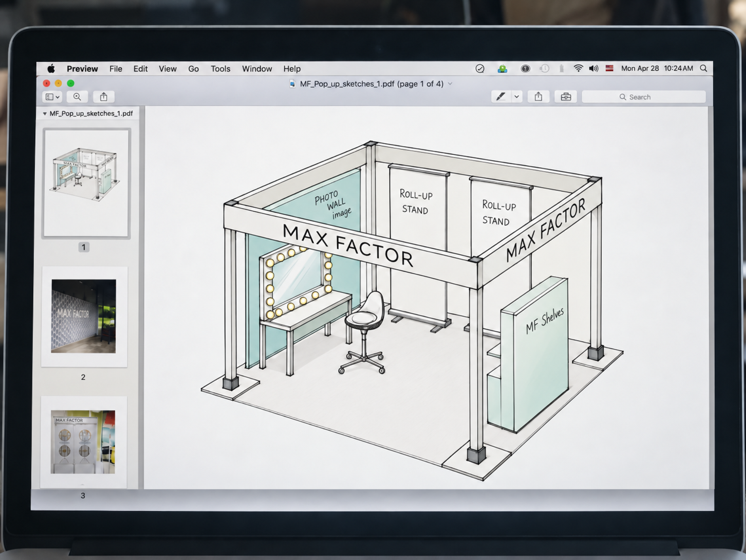
Task: Open the View menu
Action: point(167,69)
